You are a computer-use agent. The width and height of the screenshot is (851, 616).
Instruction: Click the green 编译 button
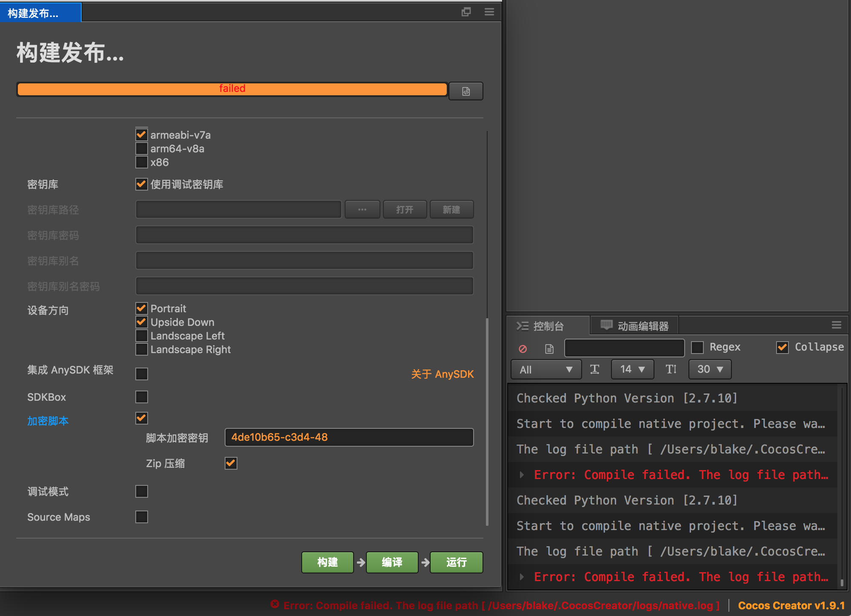[392, 562]
